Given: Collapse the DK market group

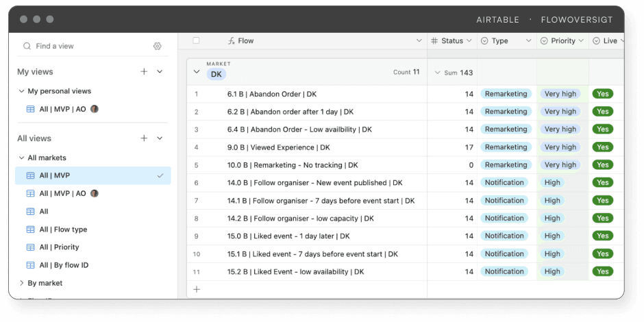Looking at the screenshot, I should point(197,71).
